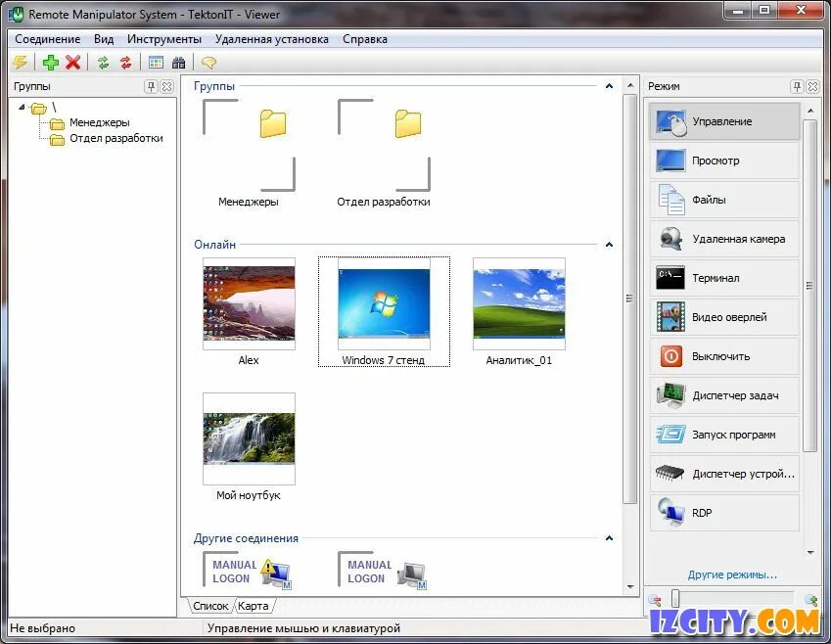Select the Выключить mode
This screenshot has height=644, width=831.
coord(724,356)
